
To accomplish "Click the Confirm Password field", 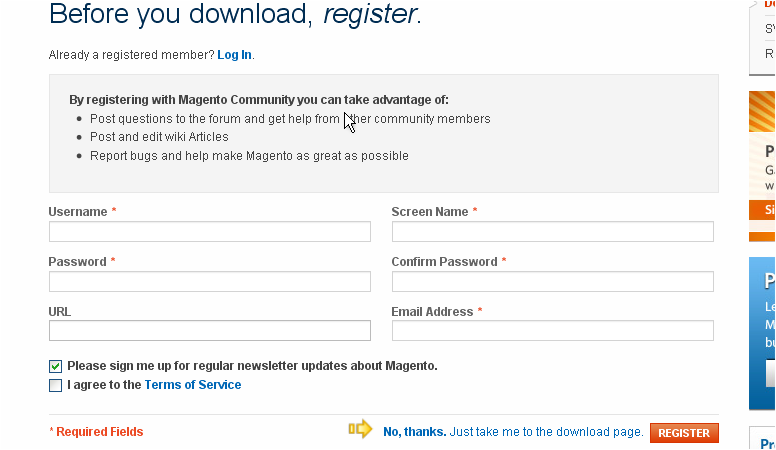I will coord(552,282).
